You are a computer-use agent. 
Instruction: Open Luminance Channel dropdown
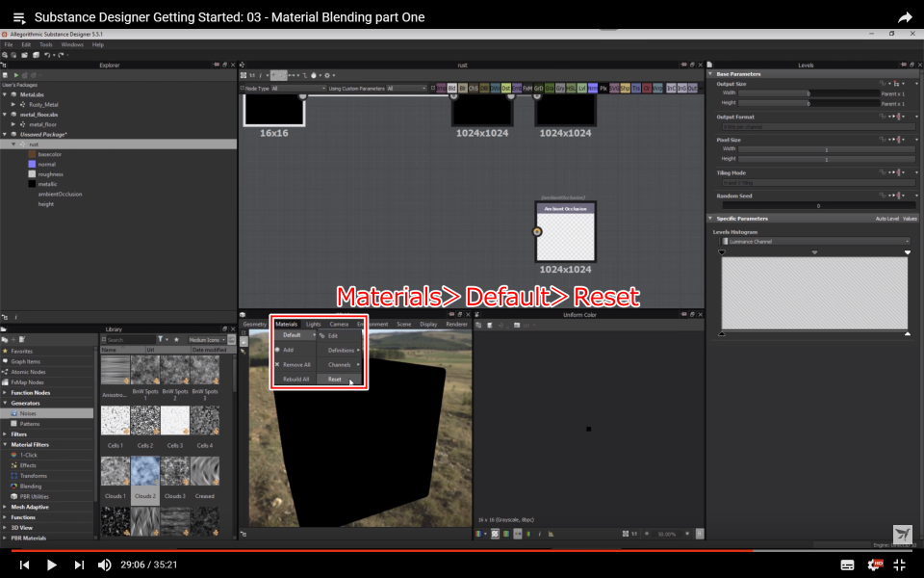[x=815, y=241]
